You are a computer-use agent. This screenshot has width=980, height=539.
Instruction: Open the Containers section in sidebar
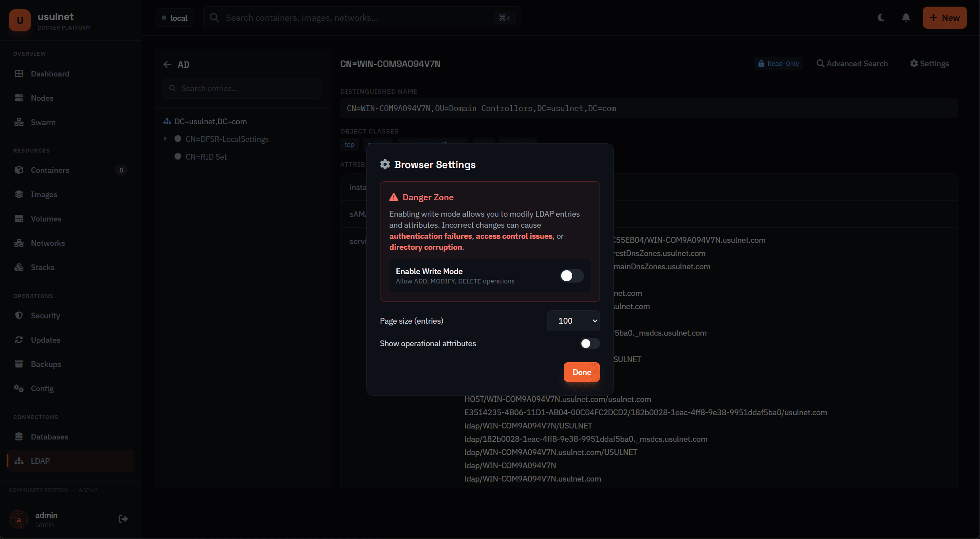point(50,170)
